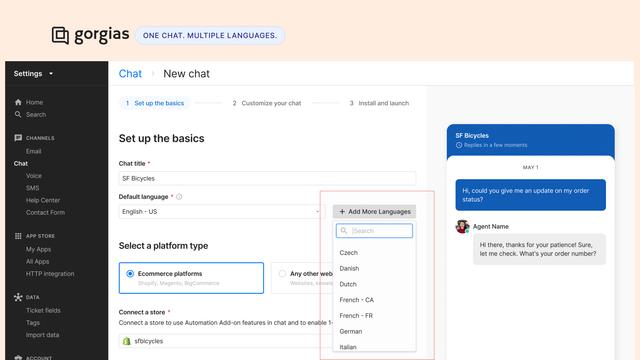
Task: Open SMS channel settings
Action: [x=33, y=188]
